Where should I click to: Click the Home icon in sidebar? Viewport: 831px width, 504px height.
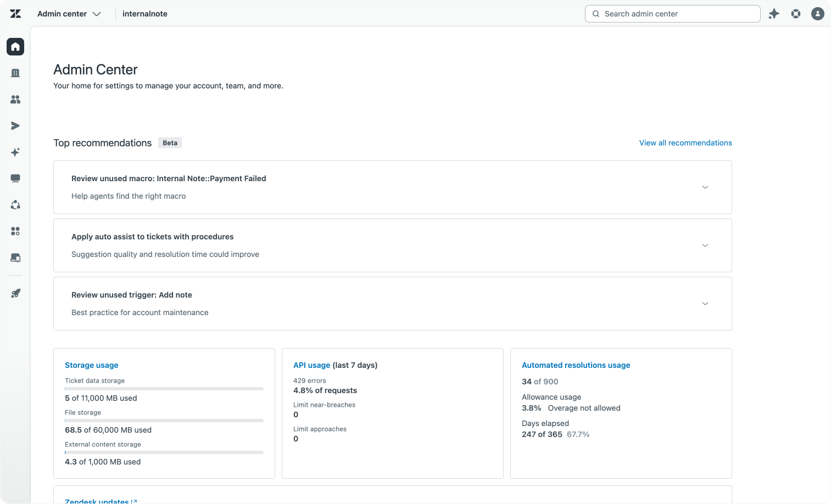pyautogui.click(x=15, y=47)
